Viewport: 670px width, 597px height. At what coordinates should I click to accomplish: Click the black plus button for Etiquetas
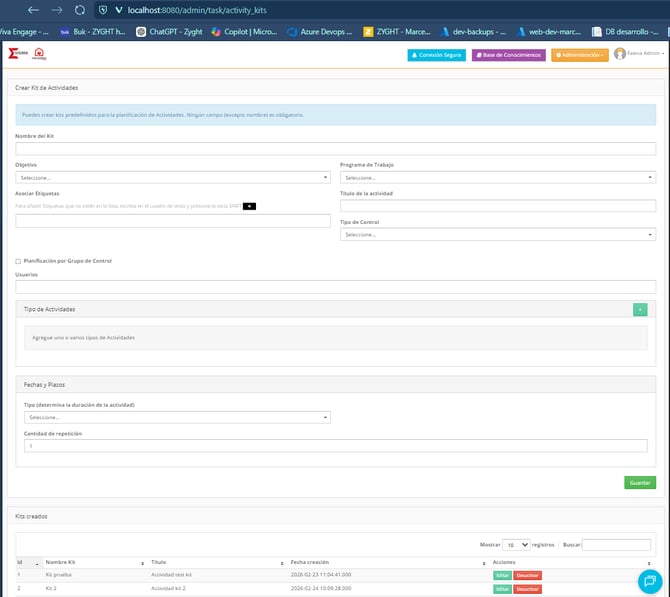coord(249,206)
